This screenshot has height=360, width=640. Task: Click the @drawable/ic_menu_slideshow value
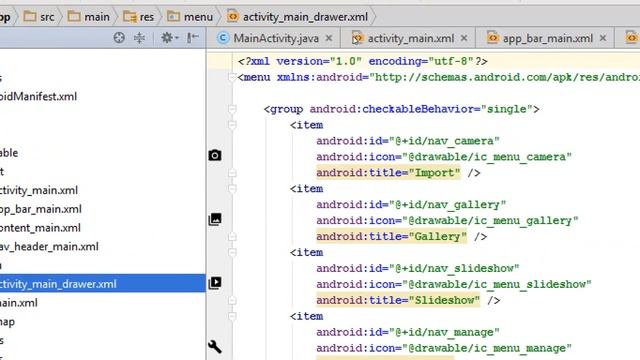496,284
